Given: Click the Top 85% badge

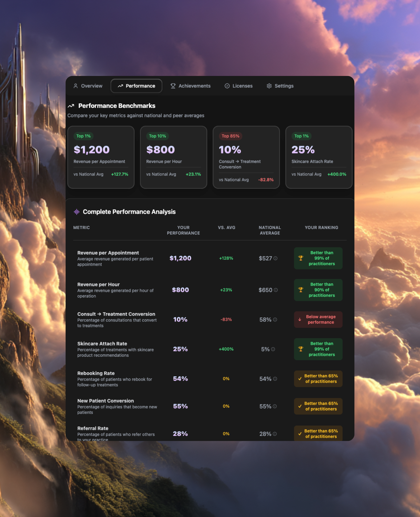Looking at the screenshot, I should point(230,136).
